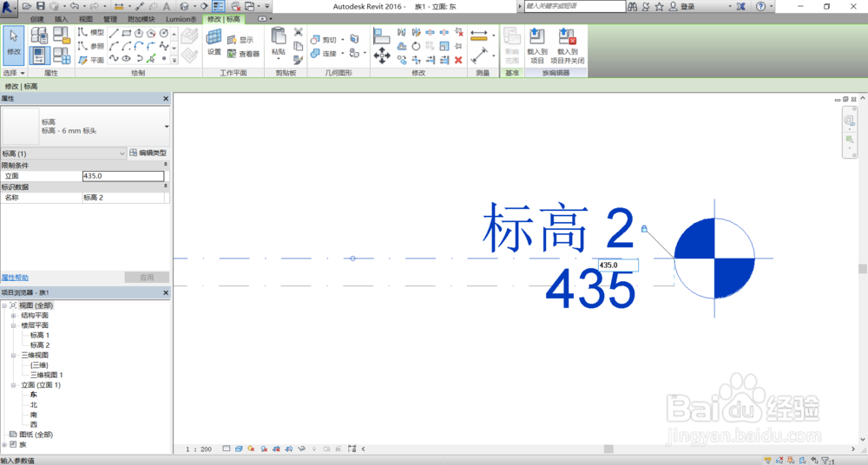Open the help question-mark icon
This screenshot has width=868, height=465.
tap(760, 6)
